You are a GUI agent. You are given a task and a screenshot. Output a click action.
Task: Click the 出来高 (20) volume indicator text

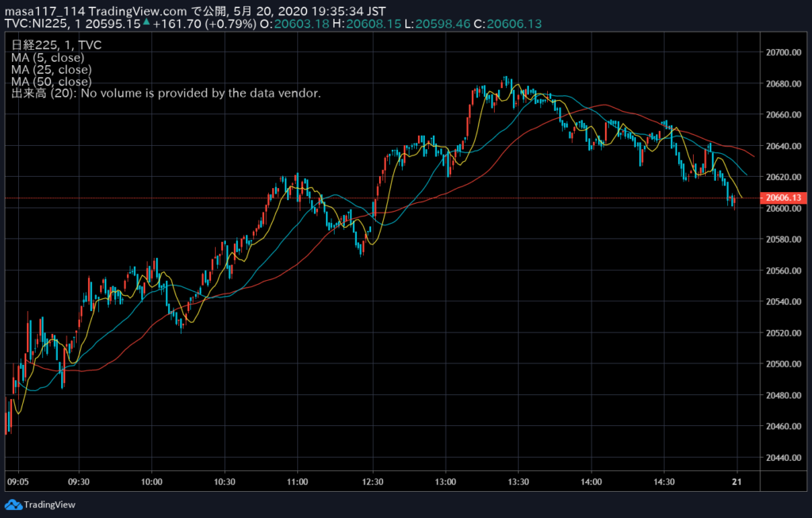(166, 94)
